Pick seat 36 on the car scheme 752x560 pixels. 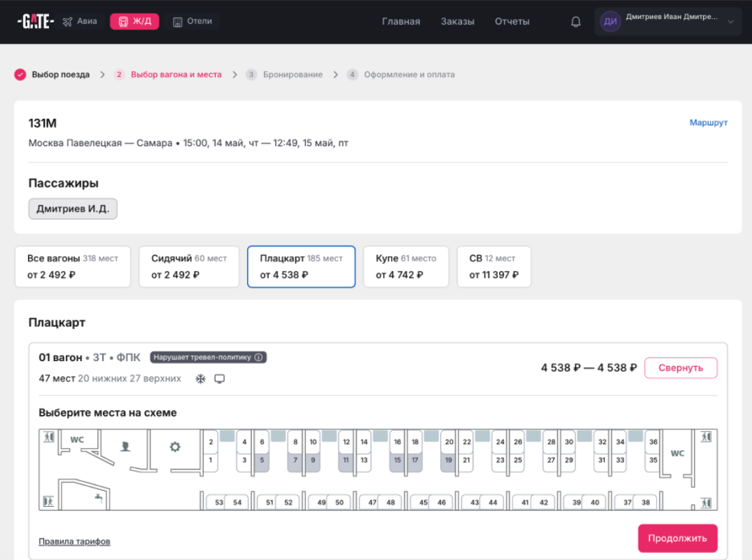click(653, 442)
